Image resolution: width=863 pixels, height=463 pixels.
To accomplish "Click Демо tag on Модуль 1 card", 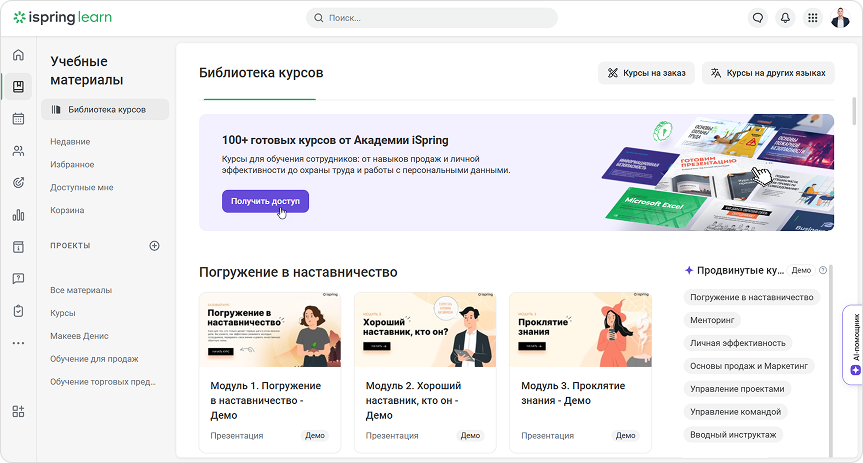I will (x=315, y=435).
